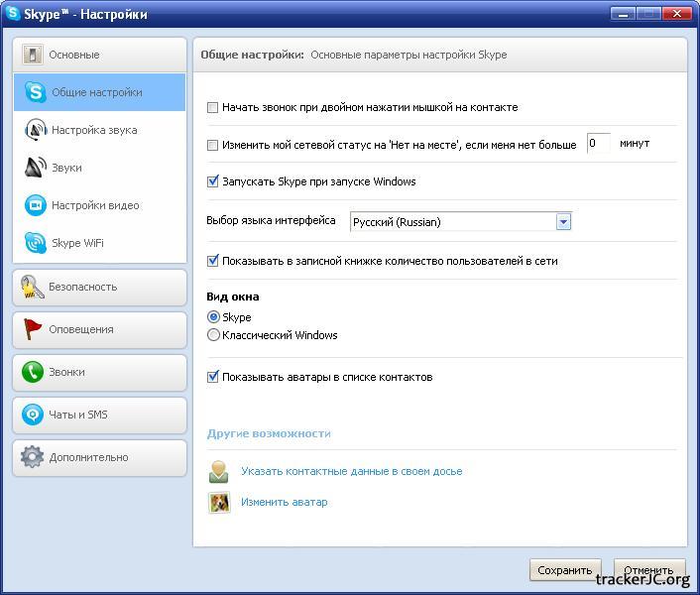This screenshot has height=595, width=700.
Task: Open the interface language dropdown arrow
Action: pos(563,222)
